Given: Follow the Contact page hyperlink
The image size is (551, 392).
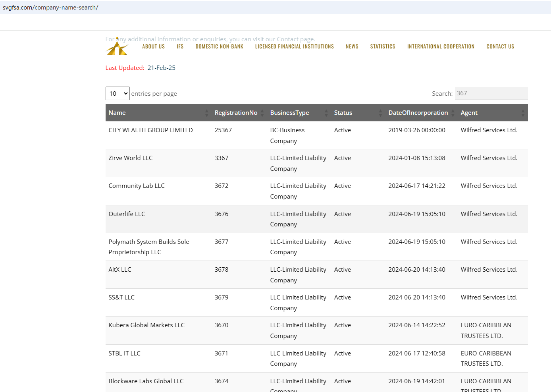Looking at the screenshot, I should [287, 39].
